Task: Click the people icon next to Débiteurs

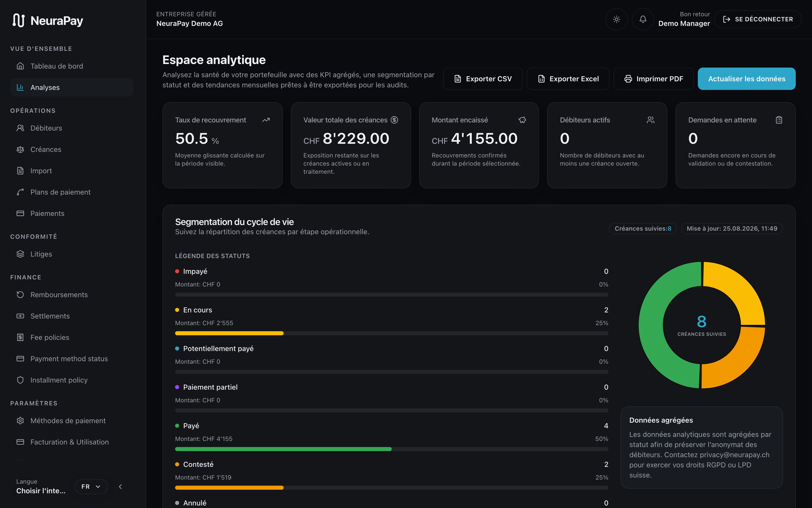Action: pyautogui.click(x=21, y=128)
